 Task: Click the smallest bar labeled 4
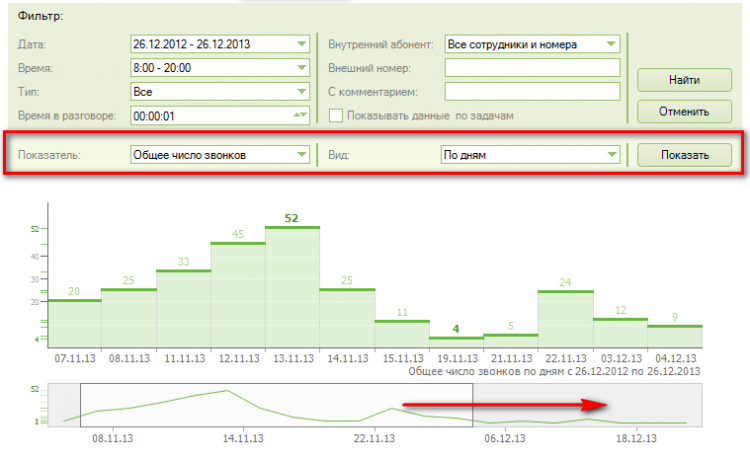(x=455, y=341)
